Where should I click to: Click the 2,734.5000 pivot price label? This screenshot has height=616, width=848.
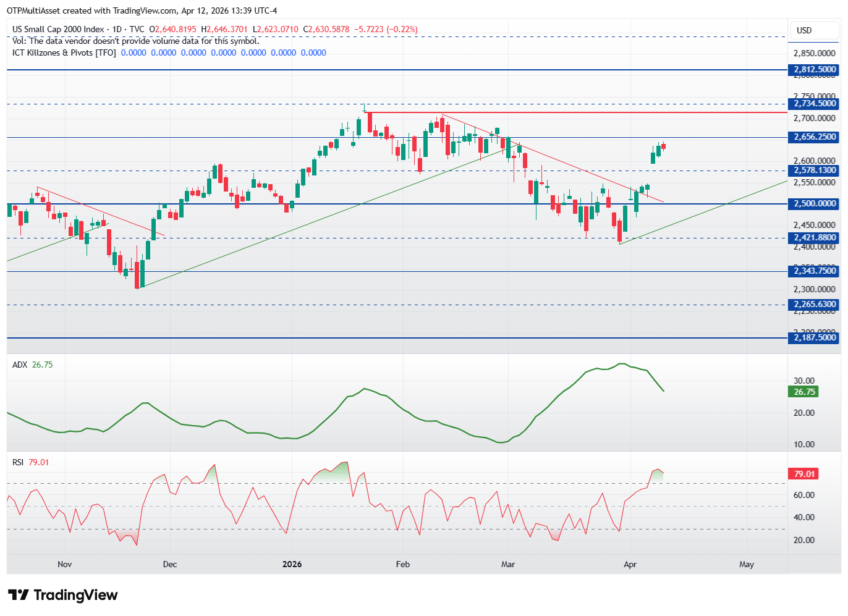tap(814, 104)
